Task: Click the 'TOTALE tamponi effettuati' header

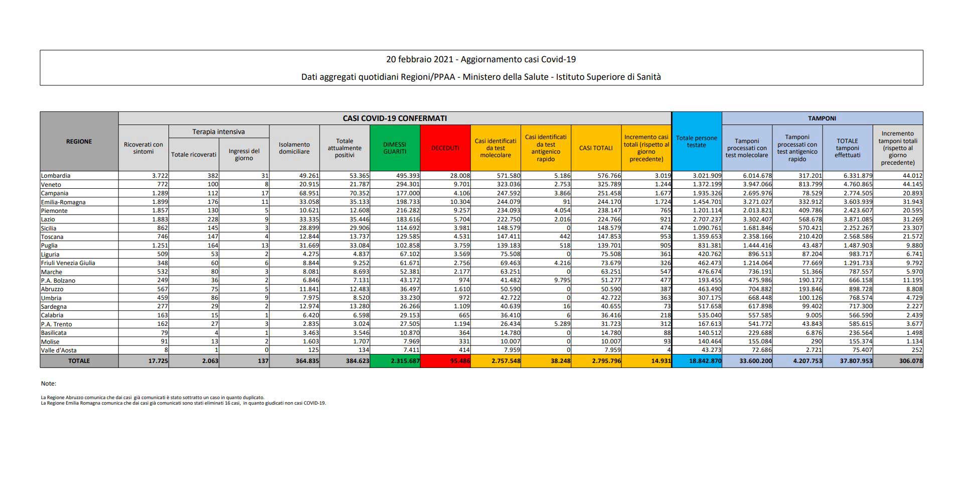Action: [847, 148]
